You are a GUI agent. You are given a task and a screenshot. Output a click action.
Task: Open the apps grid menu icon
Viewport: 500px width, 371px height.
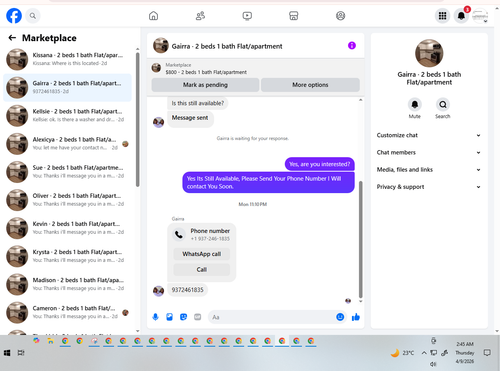[x=442, y=16]
